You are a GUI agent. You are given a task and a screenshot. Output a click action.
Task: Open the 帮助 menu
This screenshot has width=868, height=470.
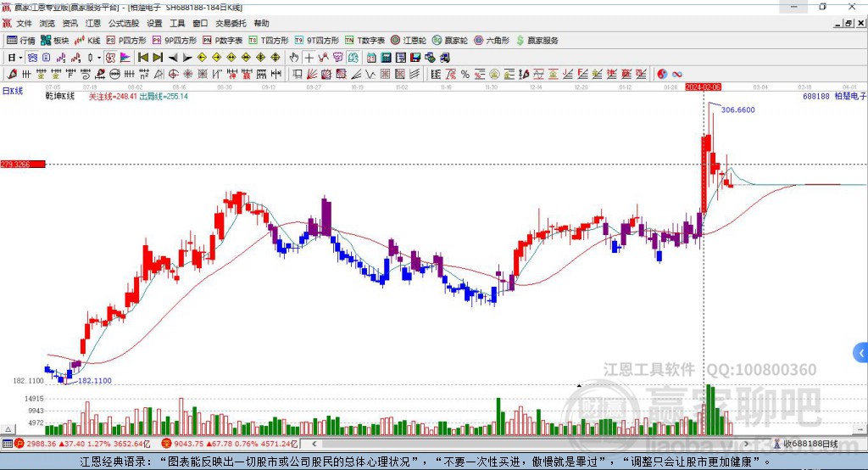click(x=261, y=23)
